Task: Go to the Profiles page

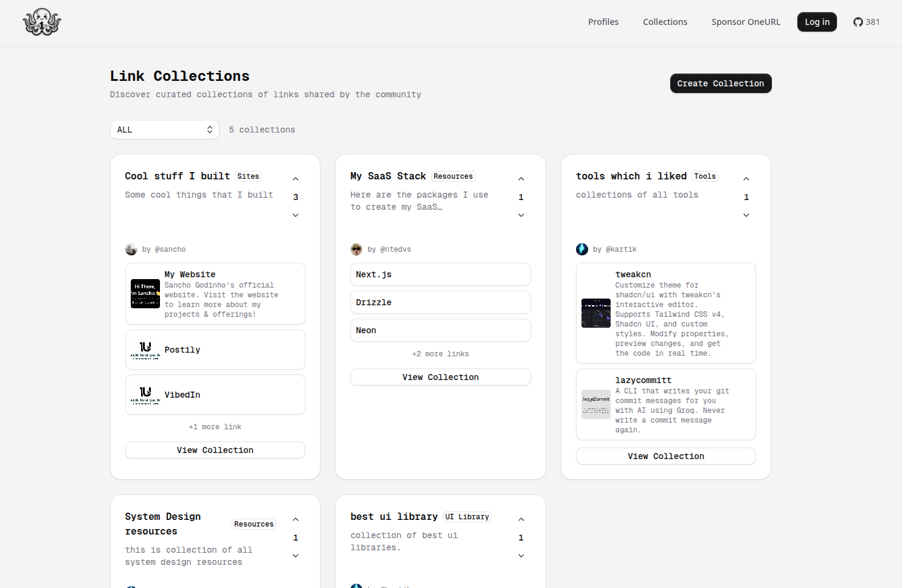Action: (603, 22)
